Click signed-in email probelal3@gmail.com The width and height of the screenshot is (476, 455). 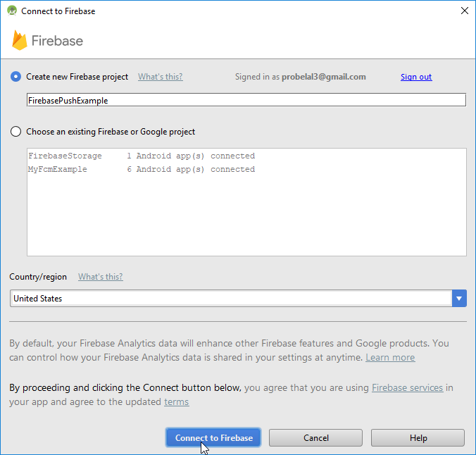324,77
